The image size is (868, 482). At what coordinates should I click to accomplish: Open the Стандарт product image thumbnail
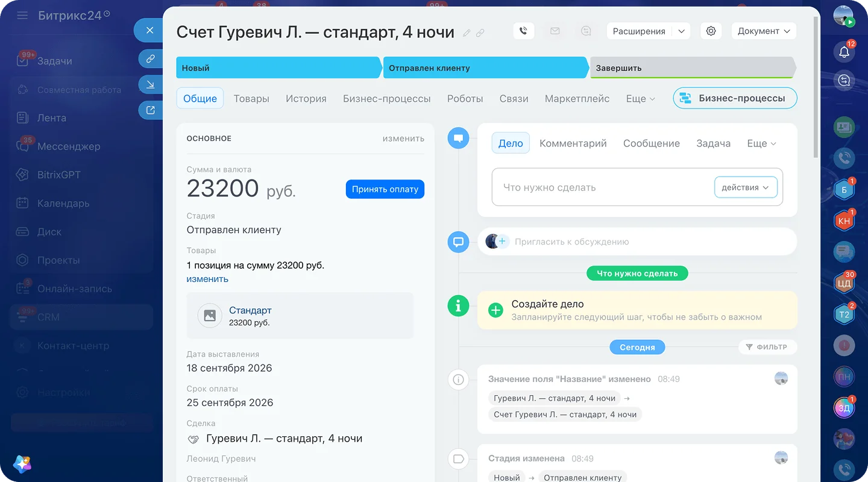210,315
